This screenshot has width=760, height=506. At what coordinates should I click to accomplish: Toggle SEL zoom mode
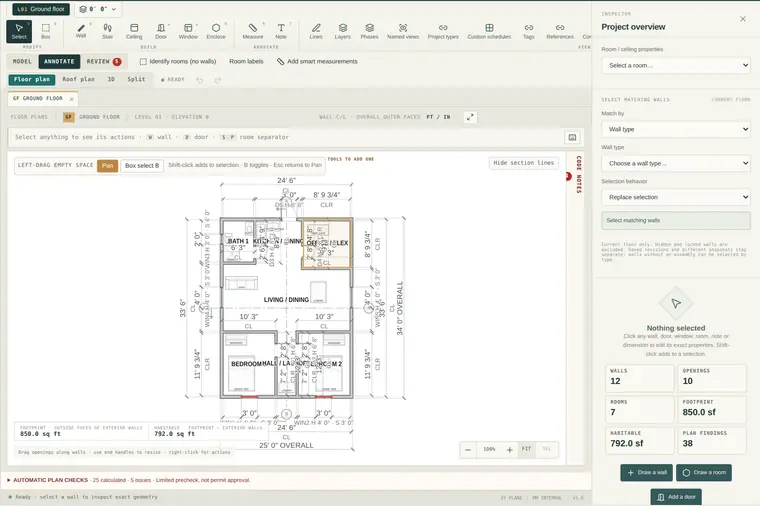(x=547, y=449)
